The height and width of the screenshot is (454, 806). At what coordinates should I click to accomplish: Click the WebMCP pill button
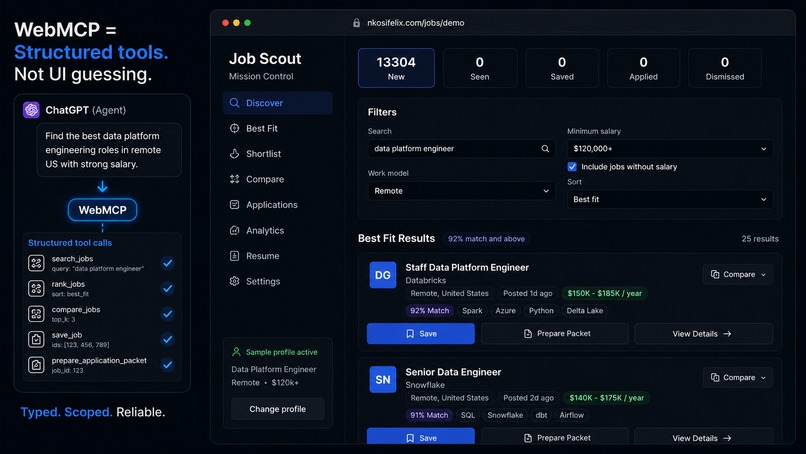[x=102, y=210]
